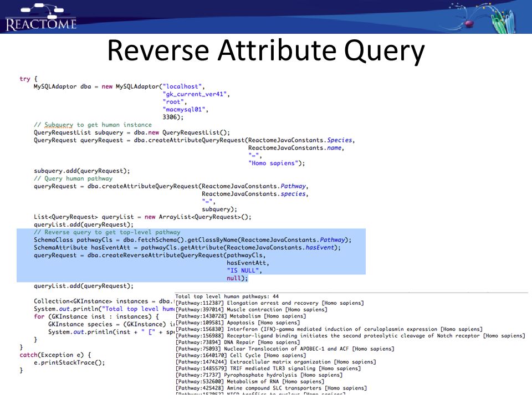Screen dimensions: 532x399
Task: Click the "gk_current_ver41" database name string
Action: 195,94
